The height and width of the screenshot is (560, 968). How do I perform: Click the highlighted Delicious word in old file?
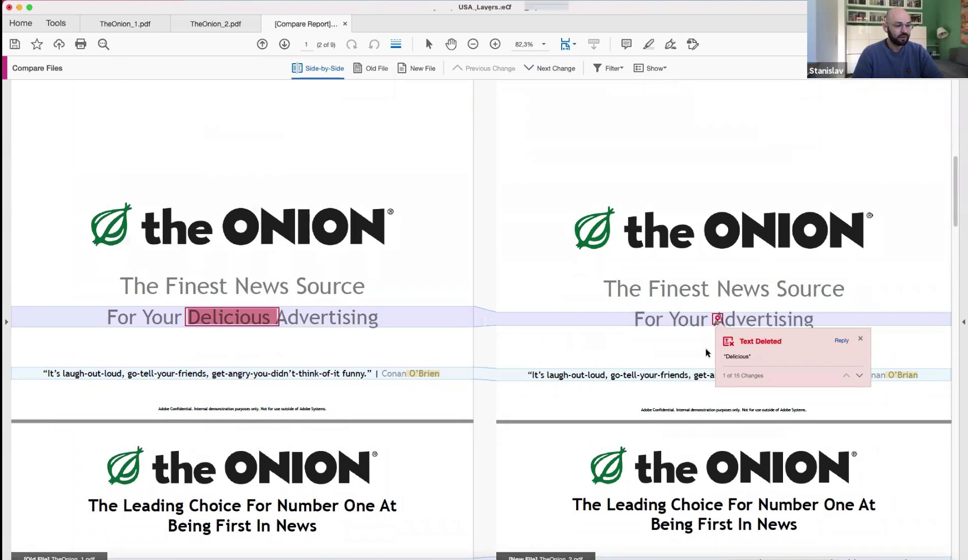232,317
